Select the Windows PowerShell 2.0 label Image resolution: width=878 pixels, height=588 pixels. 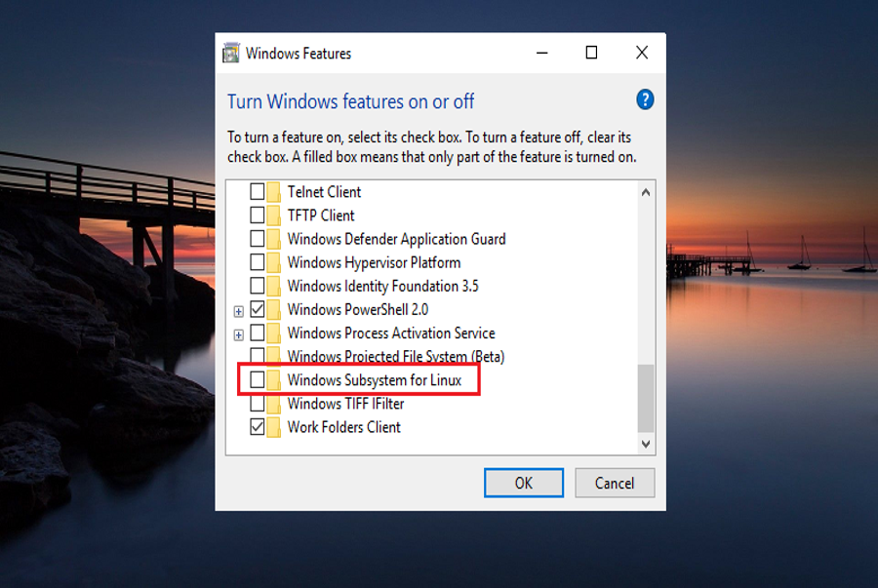coord(358,309)
